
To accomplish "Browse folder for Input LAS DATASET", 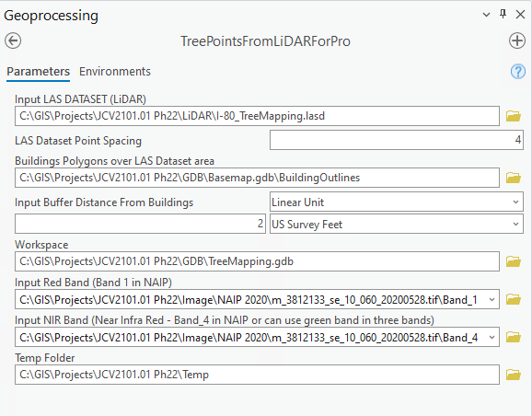I will (514, 116).
